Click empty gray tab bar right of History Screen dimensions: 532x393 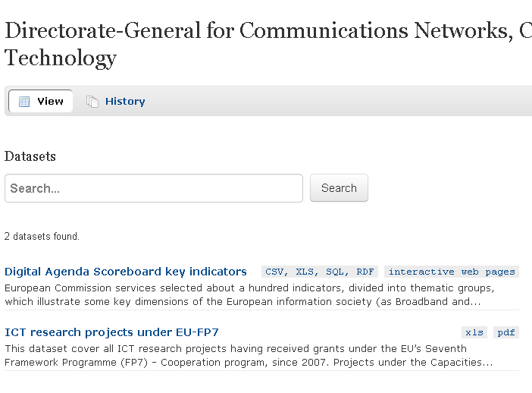pos(341,102)
